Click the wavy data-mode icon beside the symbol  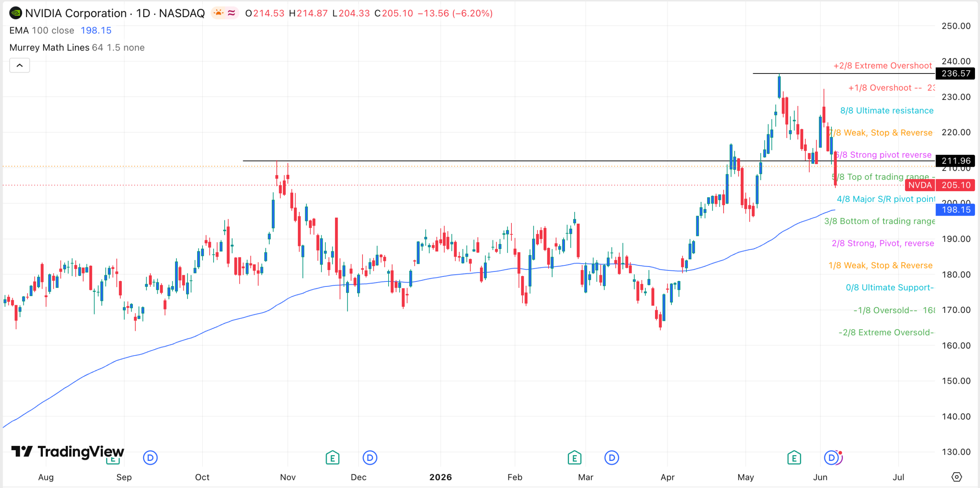pos(231,13)
